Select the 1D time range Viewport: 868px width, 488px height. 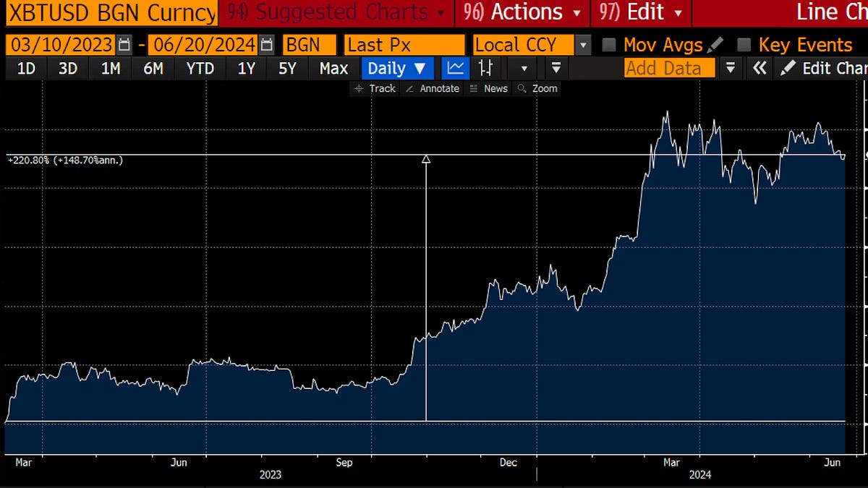click(x=26, y=69)
